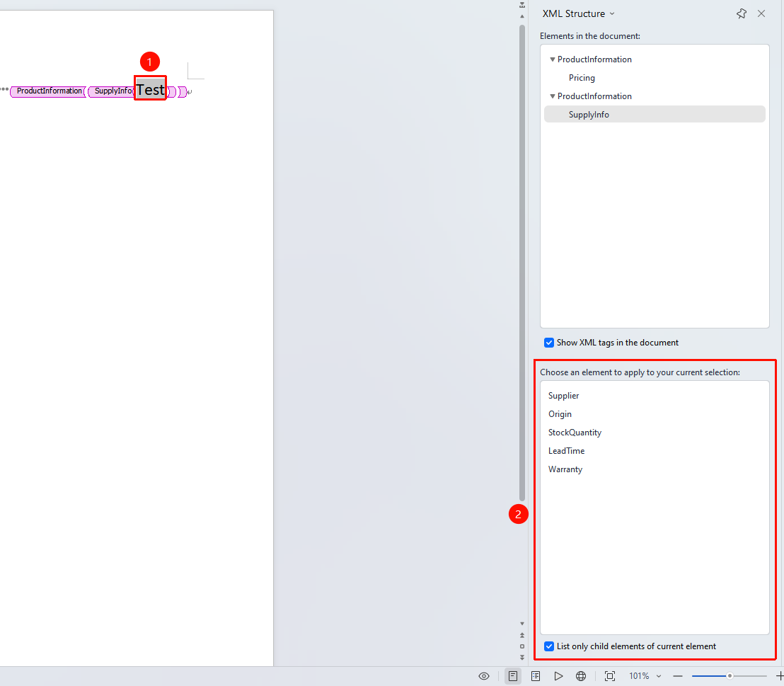Click the split window handle above scrollbar
This screenshot has height=686, width=784.
point(522,5)
